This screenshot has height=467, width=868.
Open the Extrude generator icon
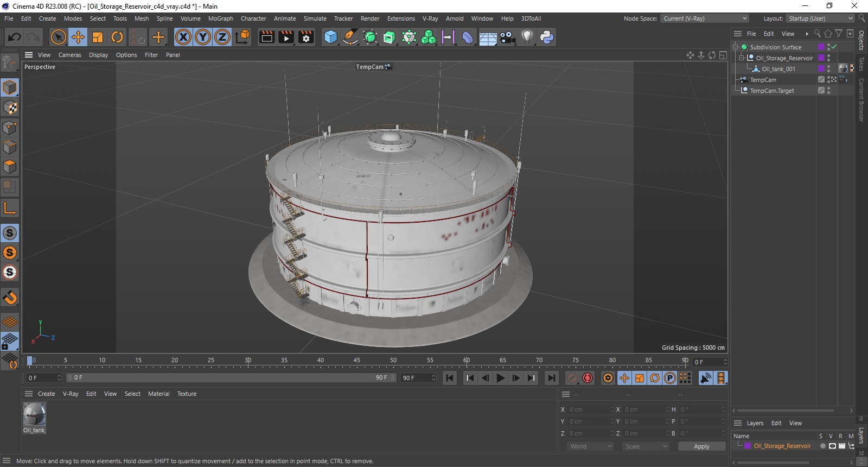390,37
